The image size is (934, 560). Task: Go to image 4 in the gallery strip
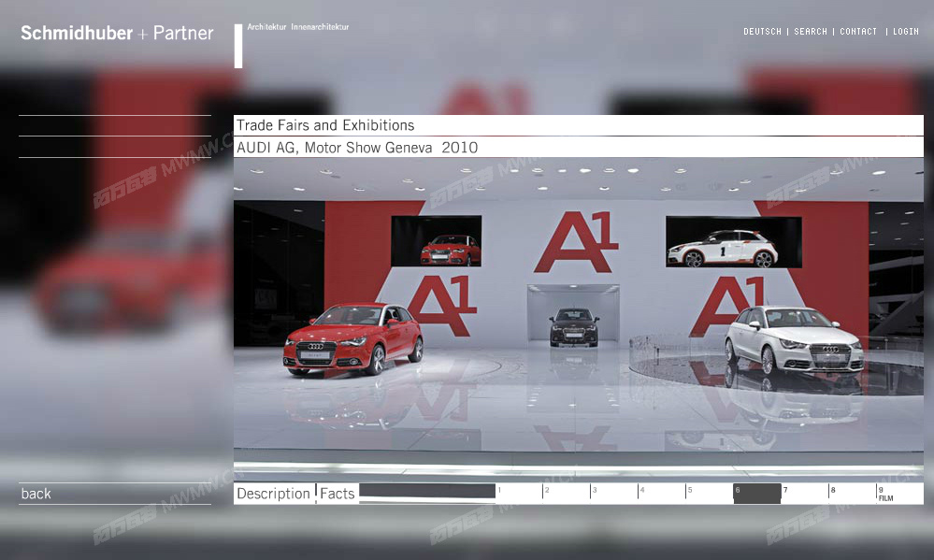[662, 494]
